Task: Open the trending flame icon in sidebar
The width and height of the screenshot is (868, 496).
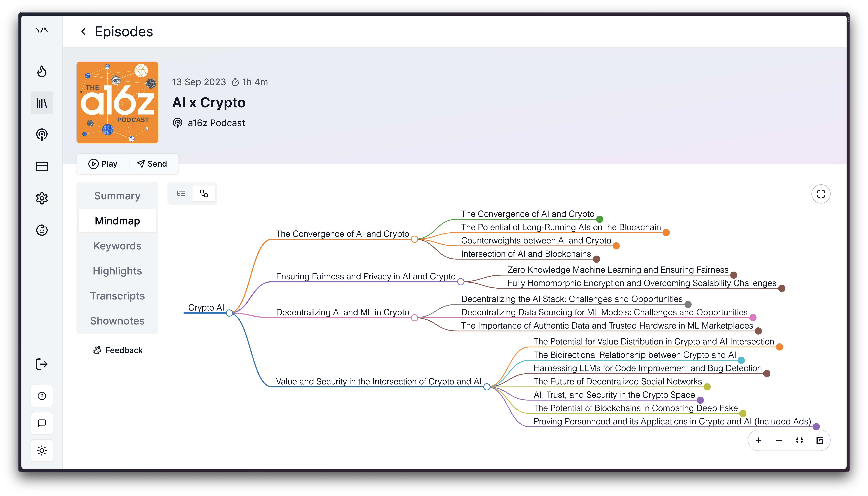Action: coord(42,71)
